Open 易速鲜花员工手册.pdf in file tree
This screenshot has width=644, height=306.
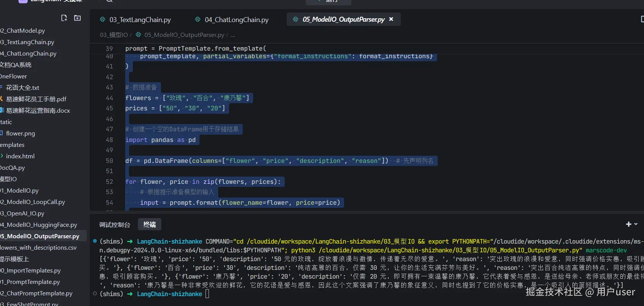point(36,99)
